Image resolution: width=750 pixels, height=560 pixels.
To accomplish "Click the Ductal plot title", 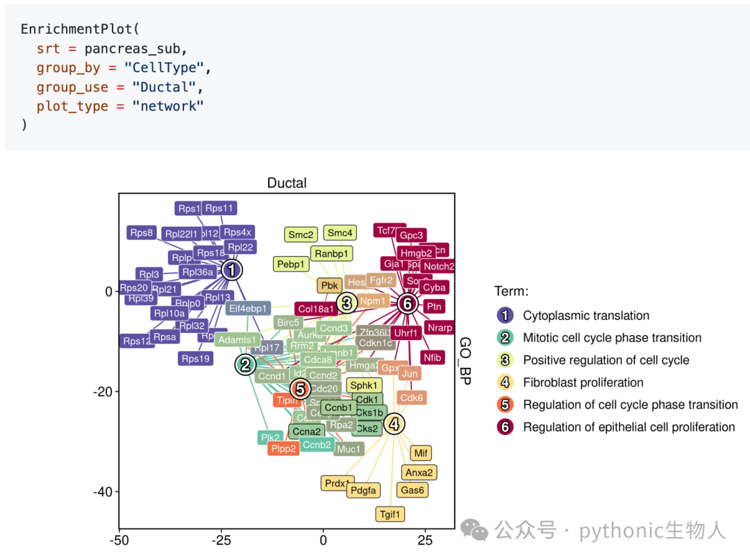I will tap(287, 183).
